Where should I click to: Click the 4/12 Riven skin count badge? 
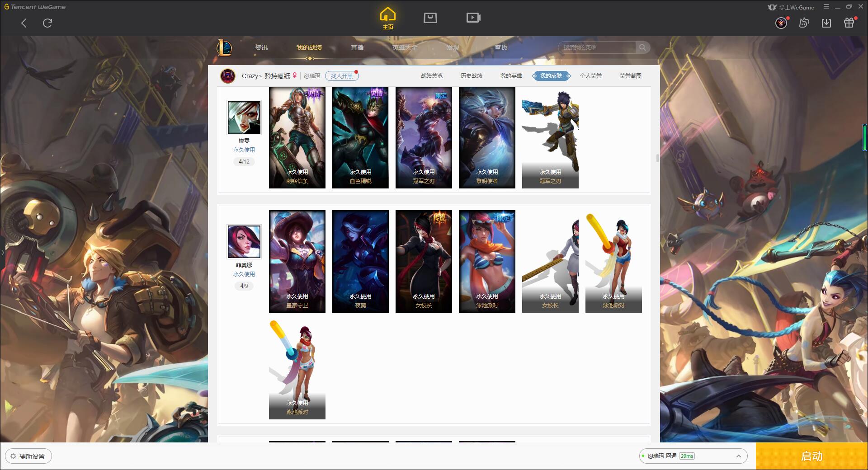pyautogui.click(x=244, y=161)
